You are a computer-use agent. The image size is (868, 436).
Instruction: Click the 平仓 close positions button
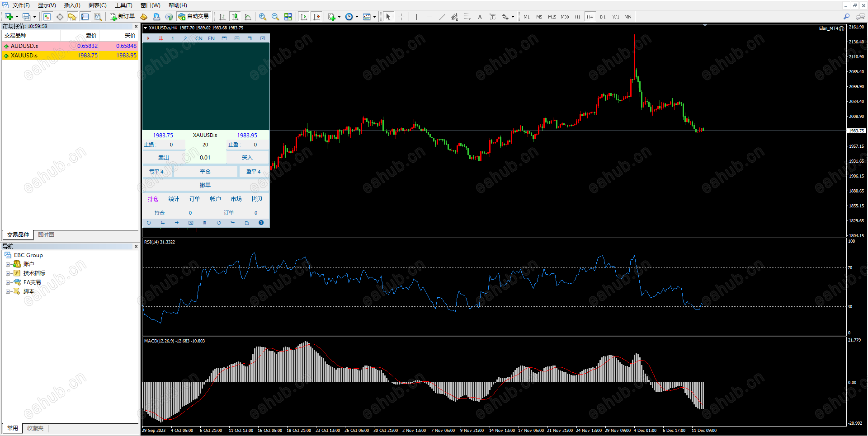pyautogui.click(x=205, y=172)
